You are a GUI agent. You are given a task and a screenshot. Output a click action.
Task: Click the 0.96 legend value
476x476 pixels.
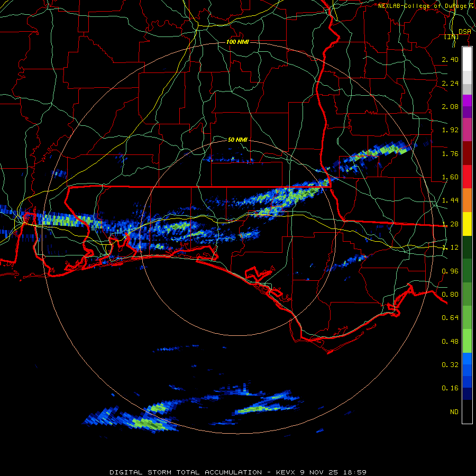pyautogui.click(x=450, y=271)
